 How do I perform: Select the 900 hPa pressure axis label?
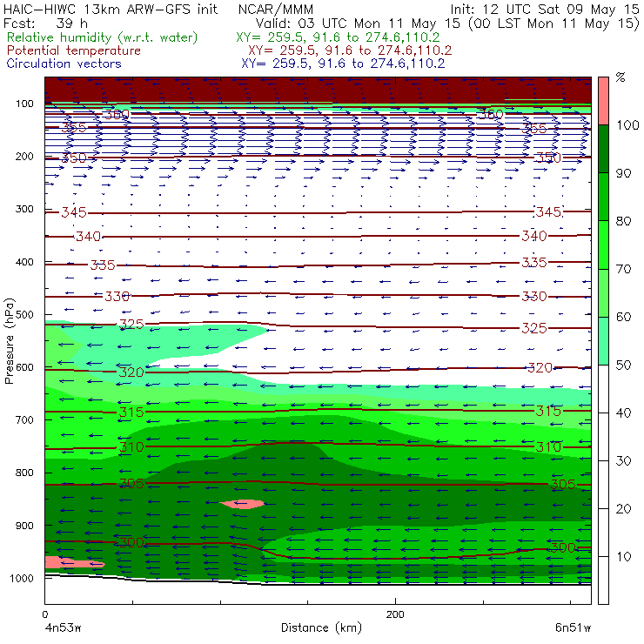click(24, 526)
